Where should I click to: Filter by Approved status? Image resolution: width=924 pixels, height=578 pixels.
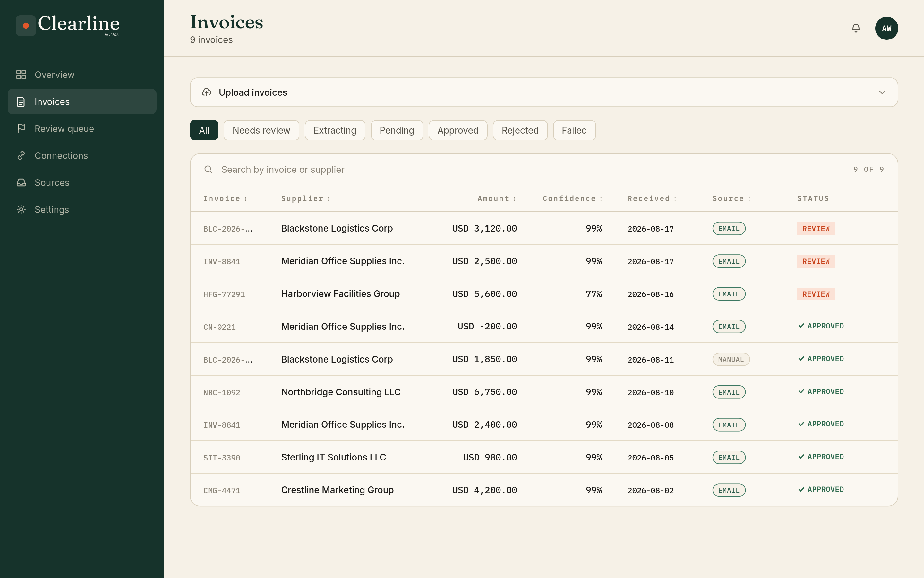point(458,130)
